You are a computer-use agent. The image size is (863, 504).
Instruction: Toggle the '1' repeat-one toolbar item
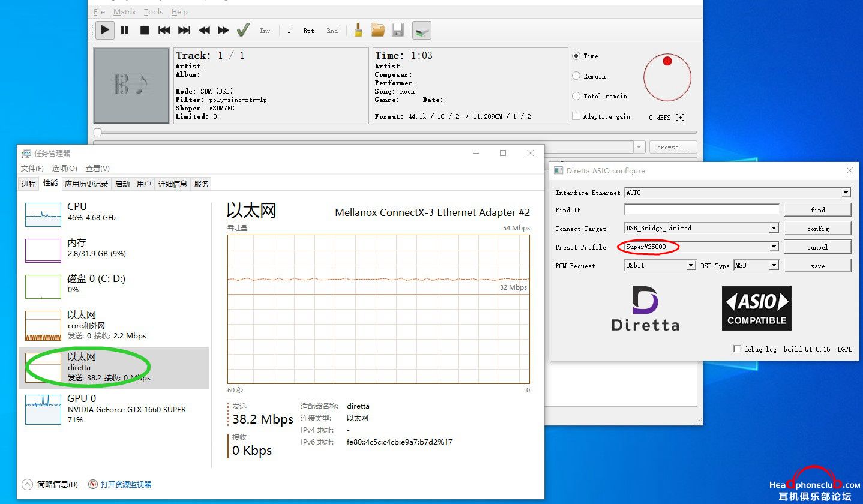289,31
